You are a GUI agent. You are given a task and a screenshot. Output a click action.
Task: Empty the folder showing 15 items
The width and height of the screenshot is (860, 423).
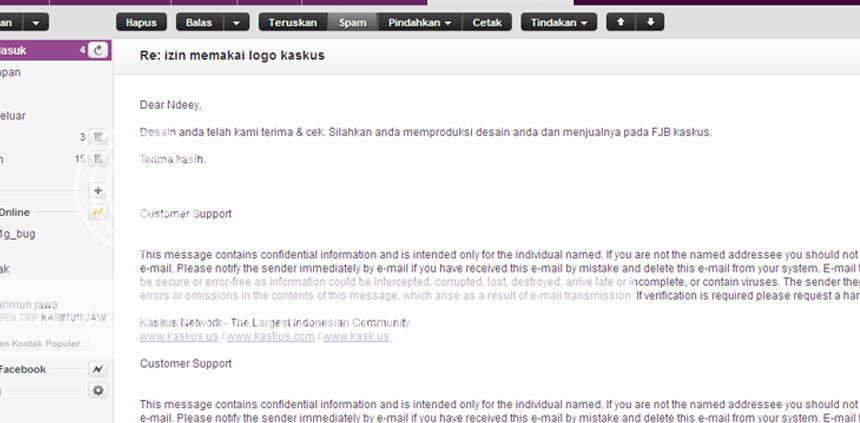(x=98, y=159)
